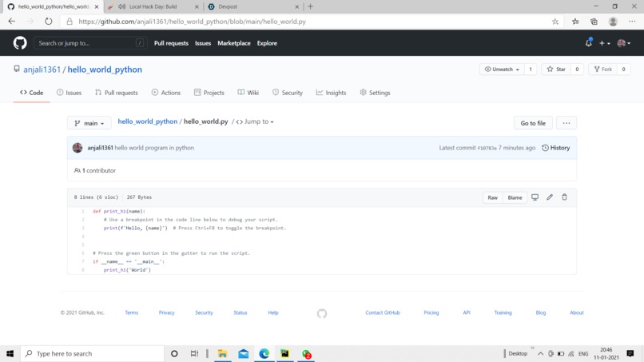Open Cortana circle on taskbar
This screenshot has width=644, height=362.
(174, 353)
